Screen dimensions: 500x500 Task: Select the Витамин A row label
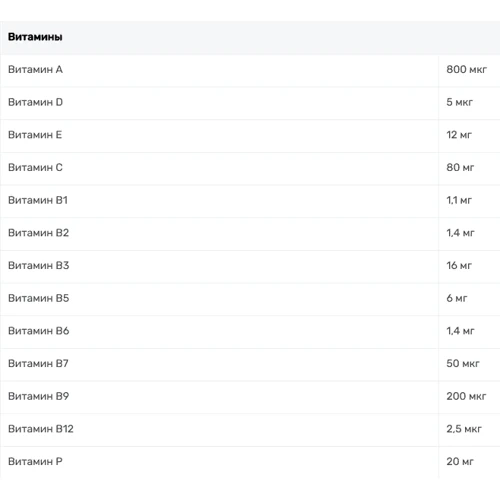(35, 69)
